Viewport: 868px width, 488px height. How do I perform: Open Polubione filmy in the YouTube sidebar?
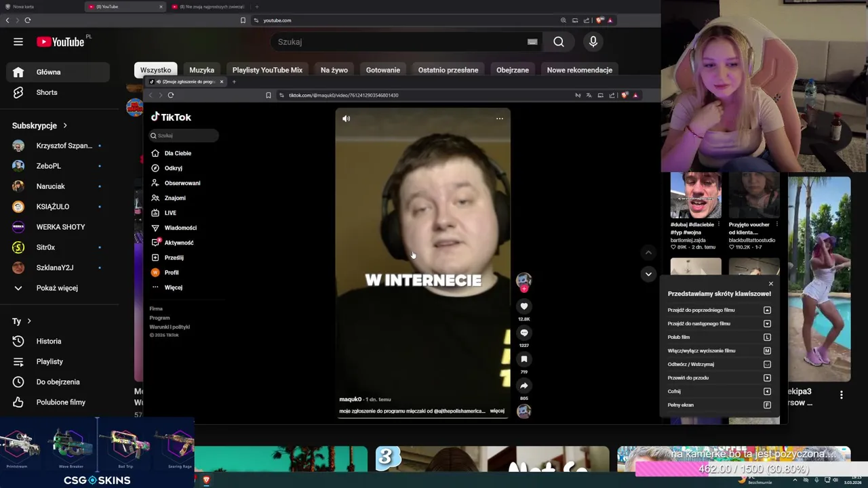58,402
